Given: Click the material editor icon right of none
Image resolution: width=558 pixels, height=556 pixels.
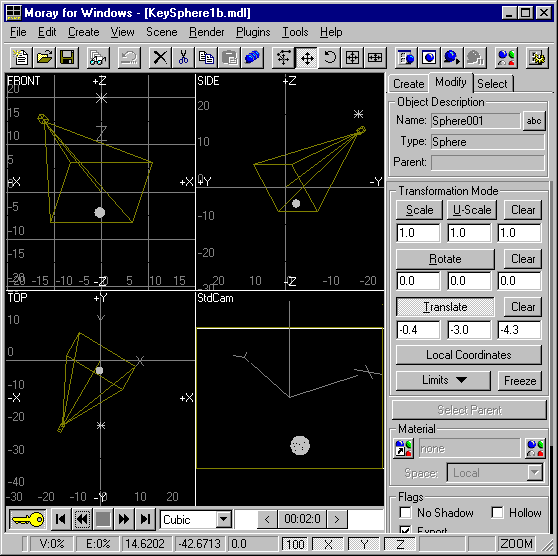Looking at the screenshot, I should click(x=535, y=448).
